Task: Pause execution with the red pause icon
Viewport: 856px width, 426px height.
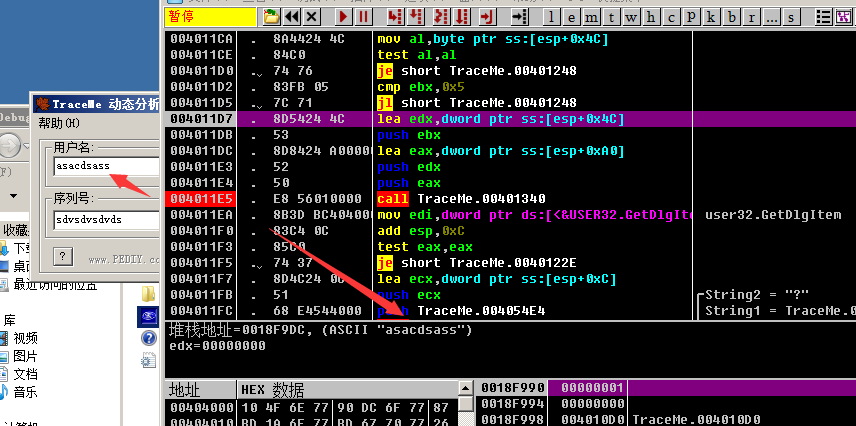Action: click(362, 17)
